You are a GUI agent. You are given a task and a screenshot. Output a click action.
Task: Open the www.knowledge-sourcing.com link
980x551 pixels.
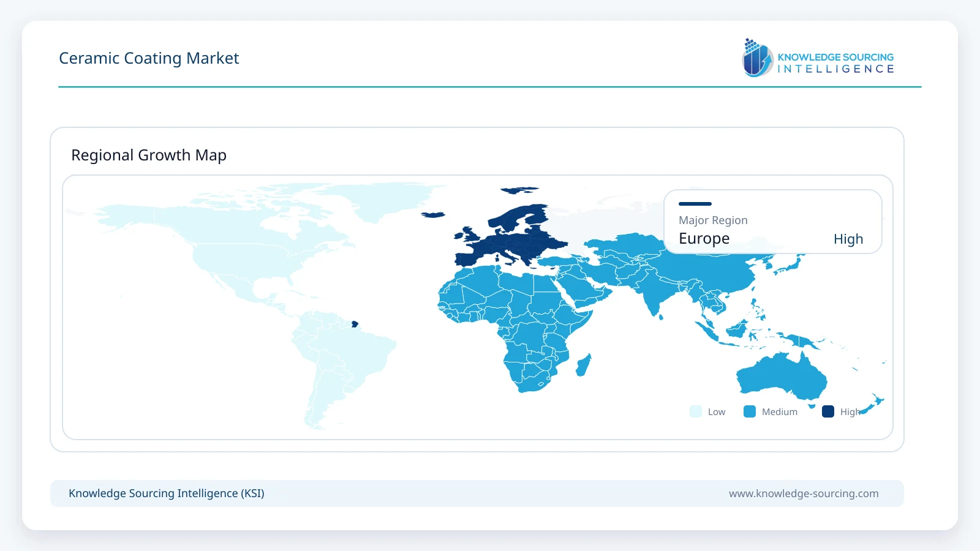click(x=804, y=493)
